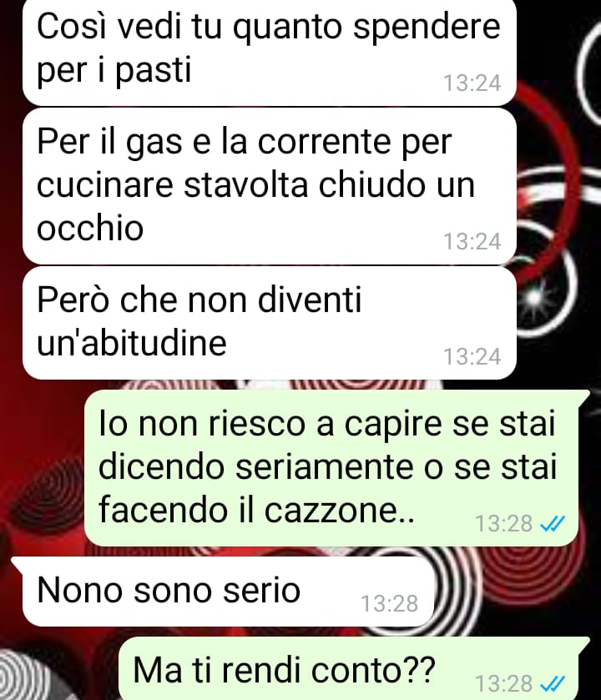Screen dimensions: 601x700
Task: Tap the 13:24 timestamp beside 'occhio'
Action: point(472,241)
